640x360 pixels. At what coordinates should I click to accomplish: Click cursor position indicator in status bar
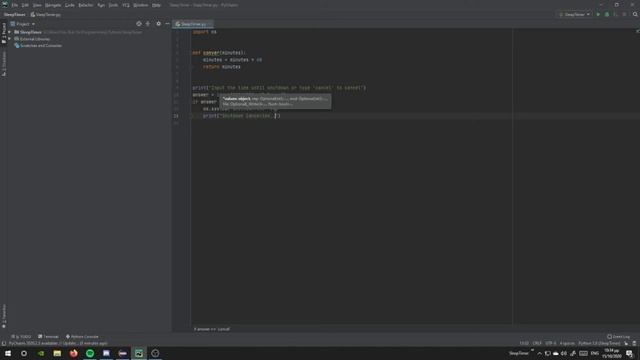524,344
